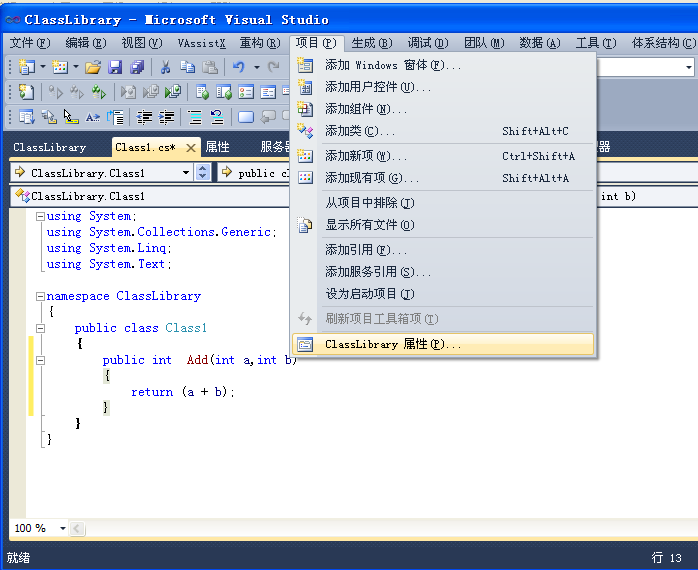
Task: Select 从项目中排除(J) in menu
Action: (x=443, y=203)
